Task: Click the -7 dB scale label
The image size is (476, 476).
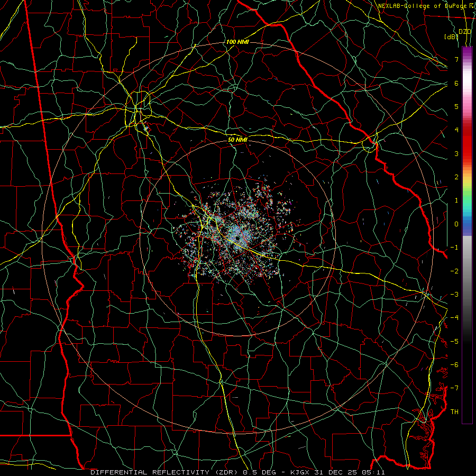Action: (454, 388)
